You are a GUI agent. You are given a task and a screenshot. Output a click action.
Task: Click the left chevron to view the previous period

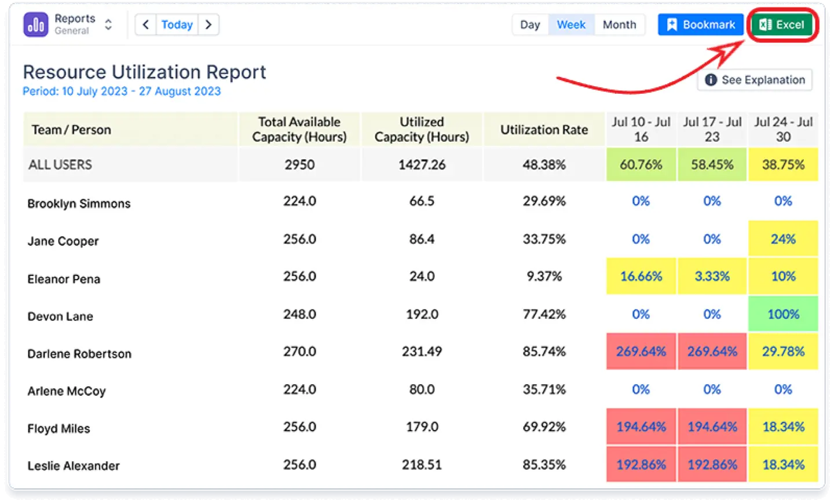(145, 24)
